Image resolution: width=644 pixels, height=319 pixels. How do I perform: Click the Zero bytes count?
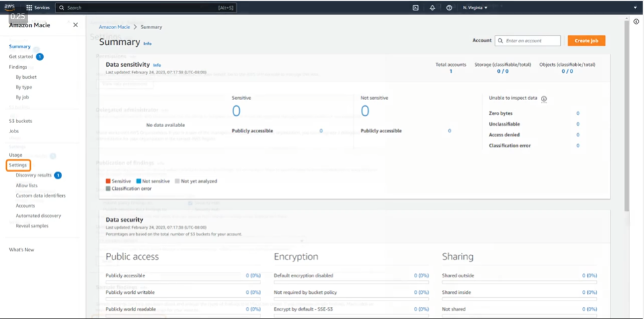tap(578, 113)
